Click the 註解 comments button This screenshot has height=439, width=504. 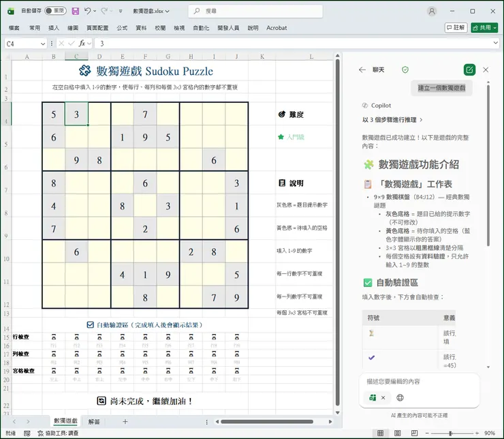click(x=456, y=28)
